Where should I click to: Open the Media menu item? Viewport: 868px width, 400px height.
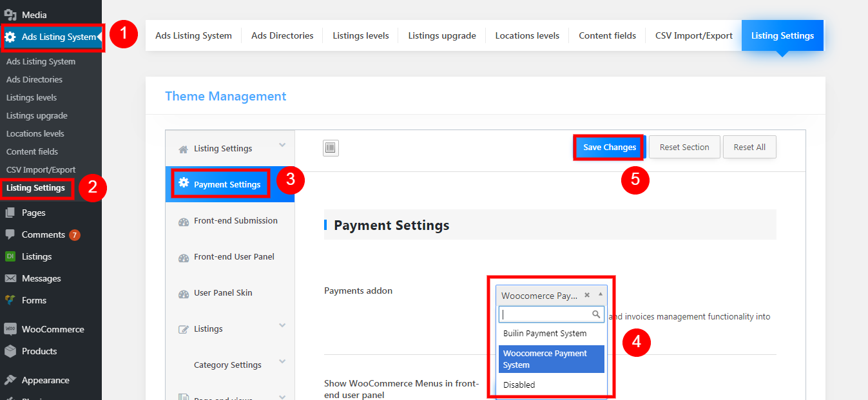tap(51, 15)
